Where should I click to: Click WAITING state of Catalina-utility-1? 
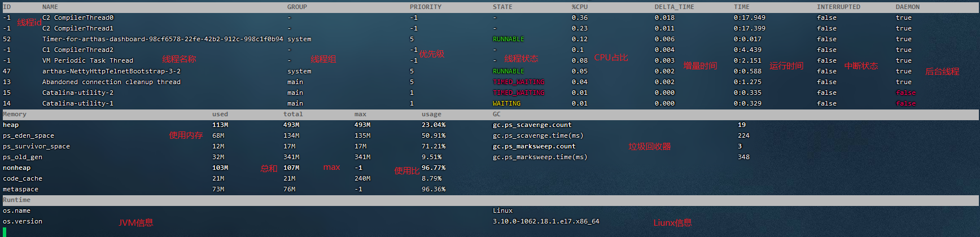506,103
